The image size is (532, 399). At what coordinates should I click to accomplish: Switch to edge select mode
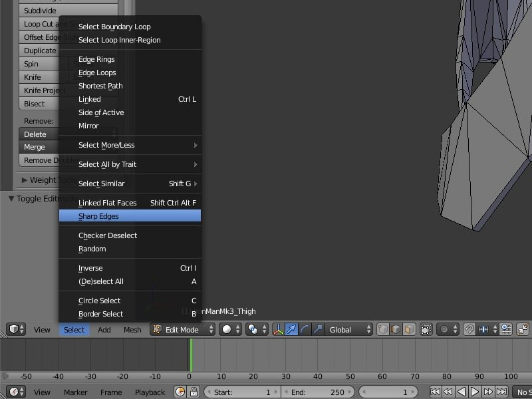click(x=396, y=329)
